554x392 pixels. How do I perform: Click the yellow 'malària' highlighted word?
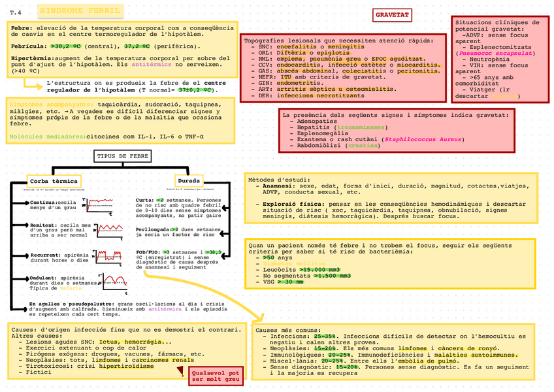(x=71, y=287)
